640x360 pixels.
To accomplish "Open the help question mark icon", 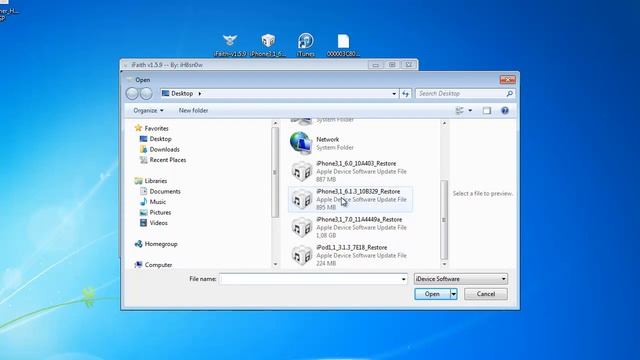I will coord(505,111).
